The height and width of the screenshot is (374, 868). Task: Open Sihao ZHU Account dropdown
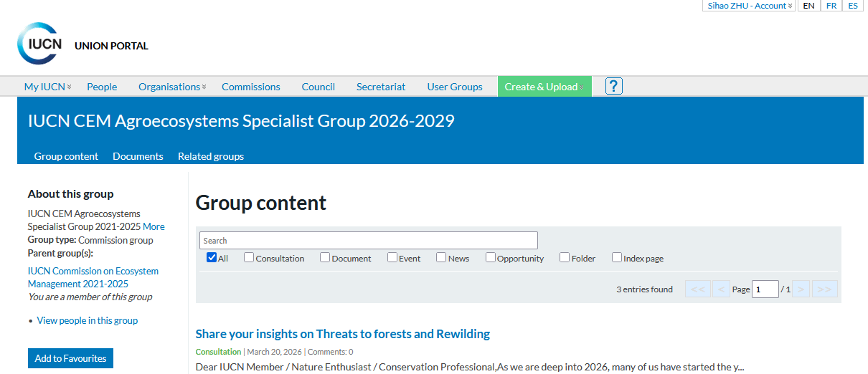749,6
